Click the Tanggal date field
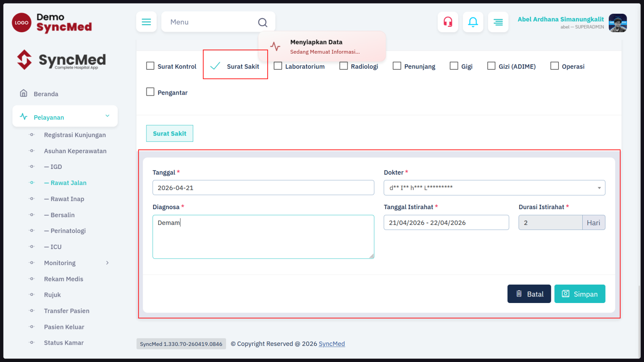Viewport: 644px width, 362px height. (263, 188)
